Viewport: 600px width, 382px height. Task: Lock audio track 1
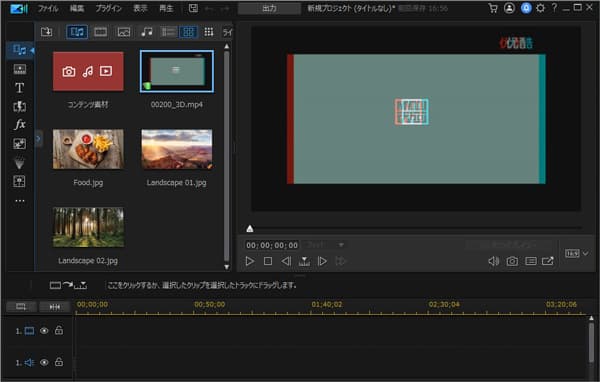59,362
